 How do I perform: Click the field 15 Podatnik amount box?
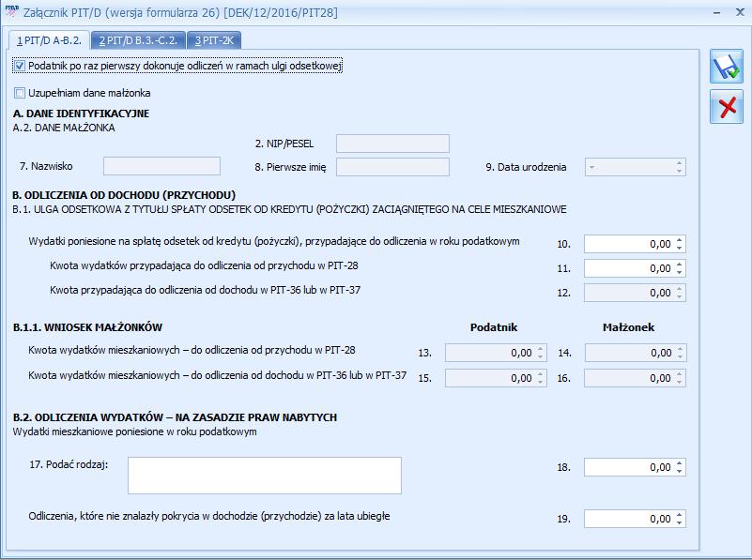click(496, 378)
